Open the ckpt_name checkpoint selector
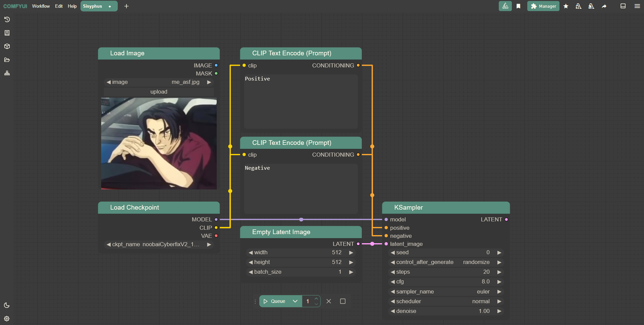Viewport: 644px width, 325px height. pyautogui.click(x=159, y=244)
